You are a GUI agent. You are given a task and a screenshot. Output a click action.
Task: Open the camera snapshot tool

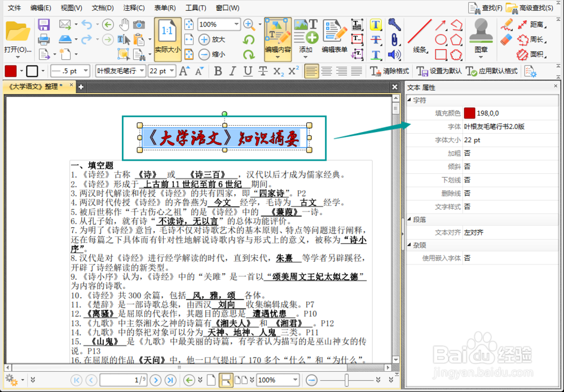(139, 24)
